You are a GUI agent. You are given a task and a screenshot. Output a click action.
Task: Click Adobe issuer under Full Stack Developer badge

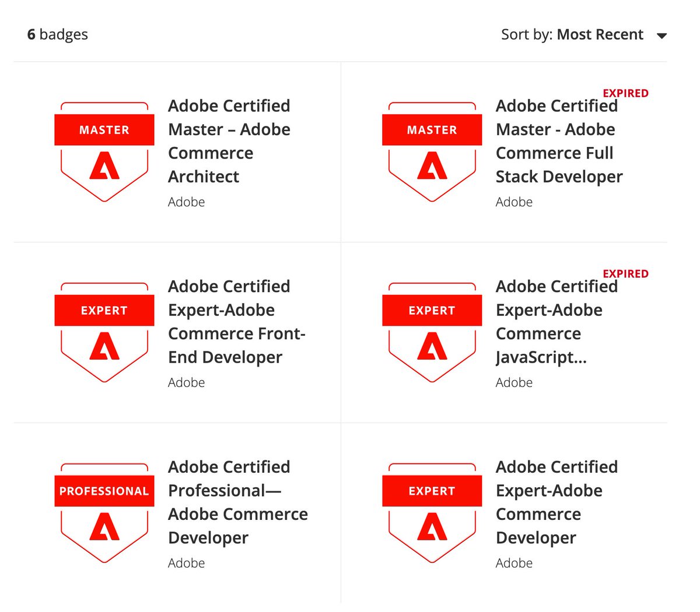pyautogui.click(x=514, y=202)
